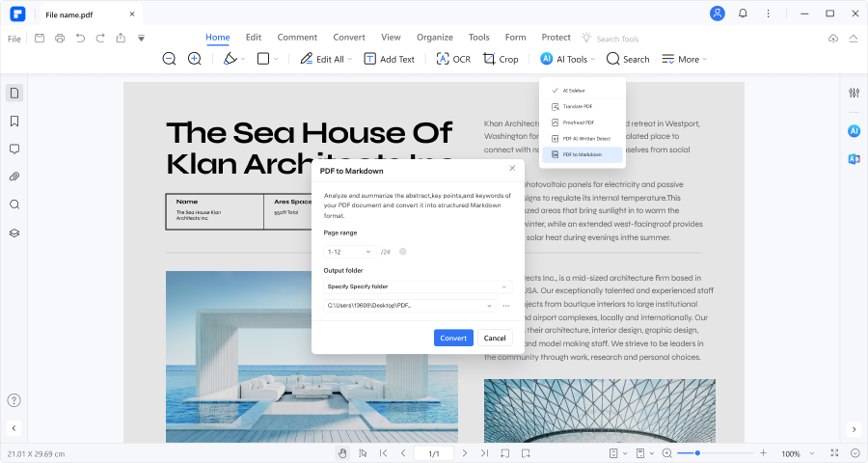The height and width of the screenshot is (463, 868).
Task: Open the zoom percentage dropdown
Action: click(812, 453)
